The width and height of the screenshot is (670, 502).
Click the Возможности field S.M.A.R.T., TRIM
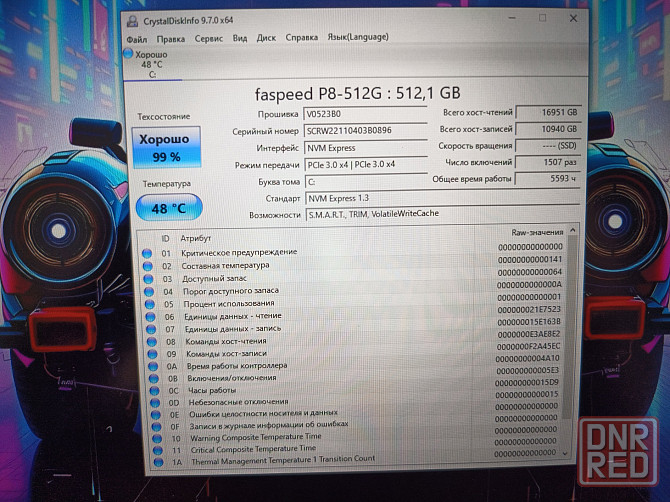(442, 214)
